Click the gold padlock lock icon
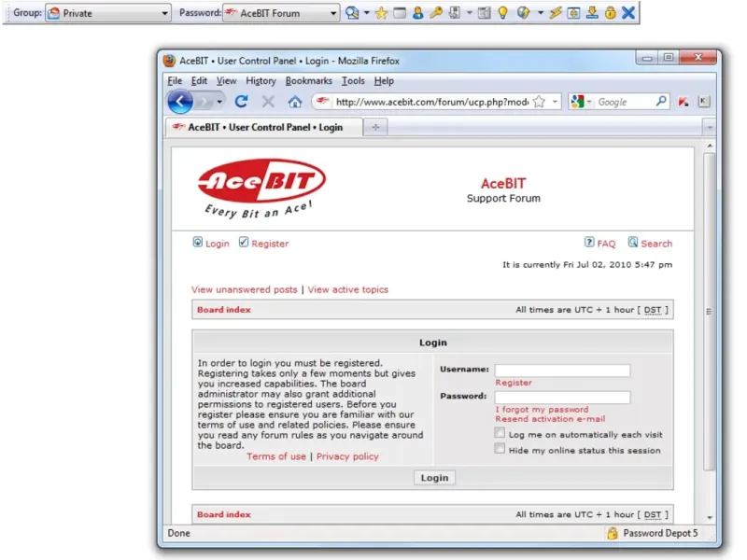This screenshot has width=747, height=560. [x=611, y=13]
